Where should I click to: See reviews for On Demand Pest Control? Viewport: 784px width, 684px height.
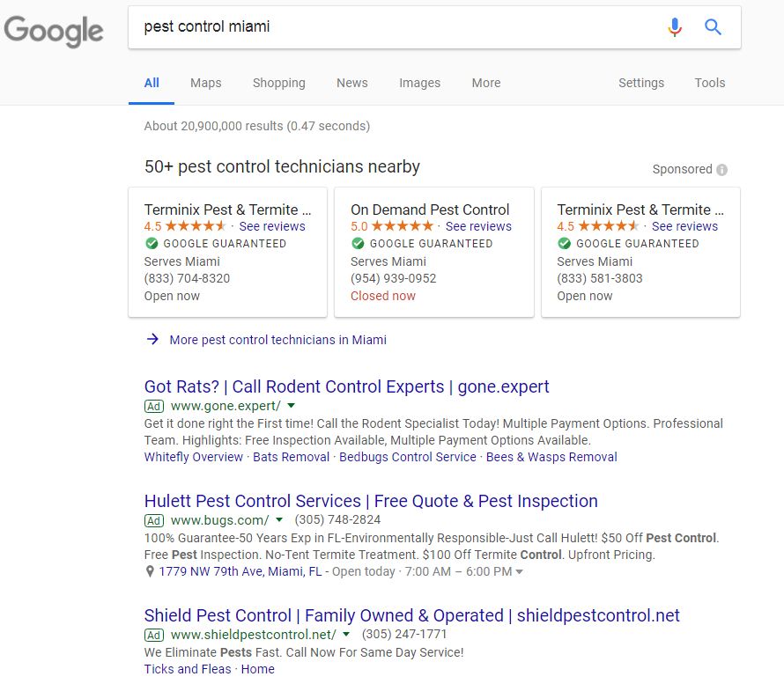pyautogui.click(x=478, y=225)
